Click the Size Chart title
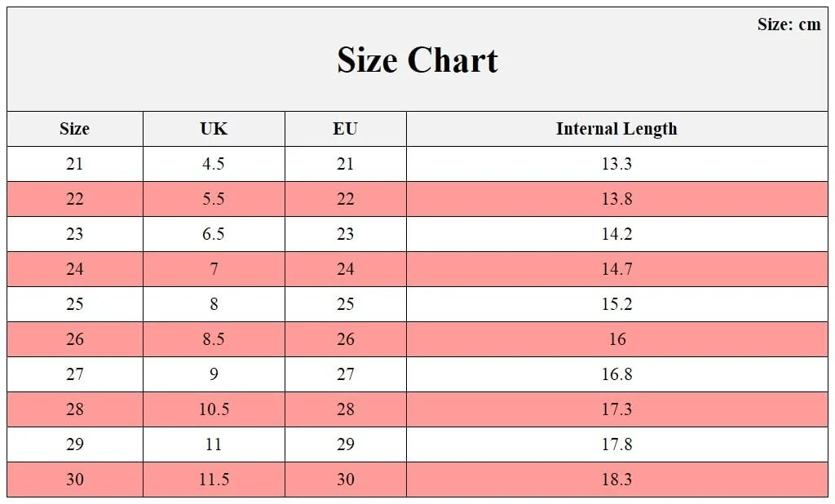The height and width of the screenshot is (504, 835). coord(417,60)
